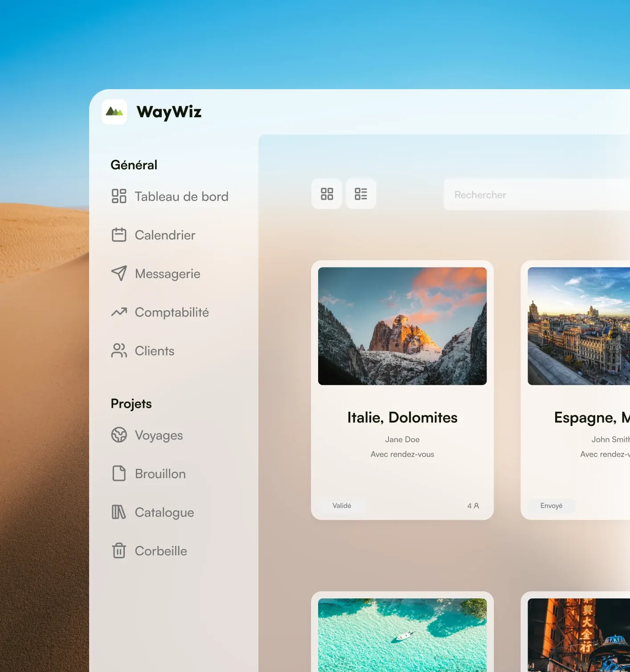The image size is (630, 672).
Task: Switch to grid view layout
Action: [327, 194]
